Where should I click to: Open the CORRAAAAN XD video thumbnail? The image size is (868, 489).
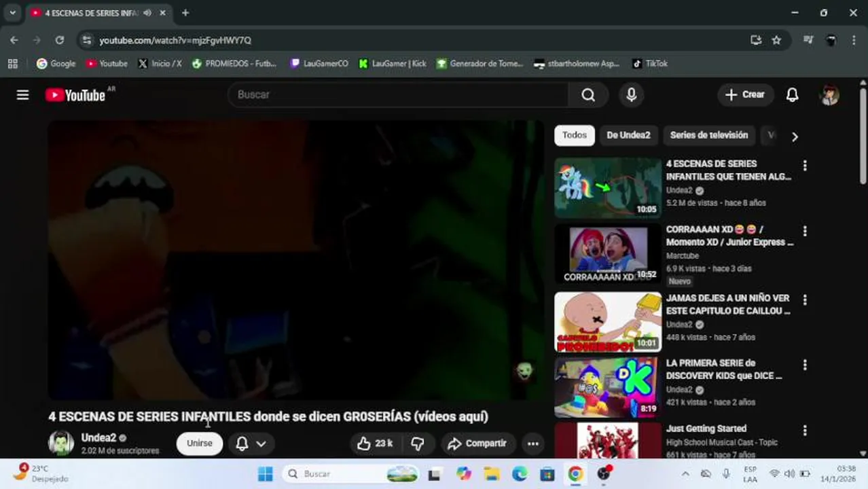[x=608, y=254]
